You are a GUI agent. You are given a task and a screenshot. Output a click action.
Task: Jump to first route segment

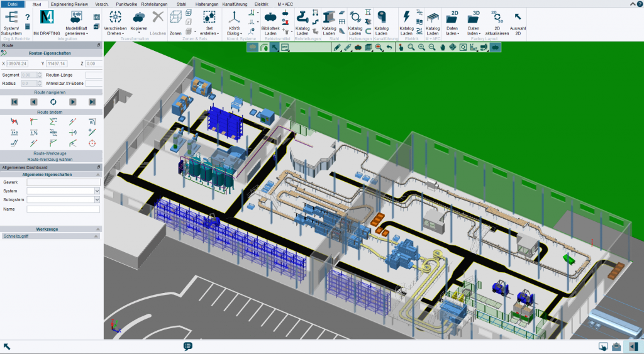(x=14, y=102)
